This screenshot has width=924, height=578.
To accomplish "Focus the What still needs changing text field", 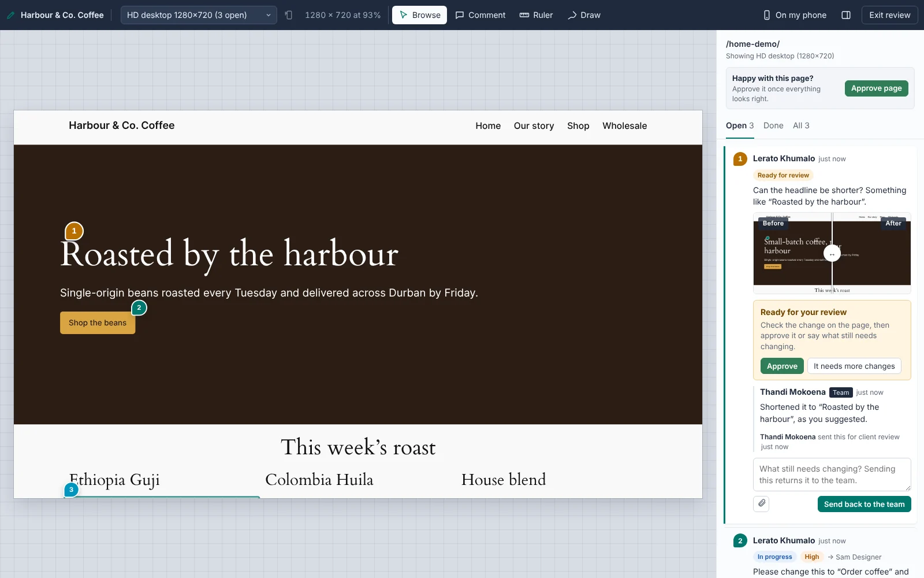I will pos(832,475).
